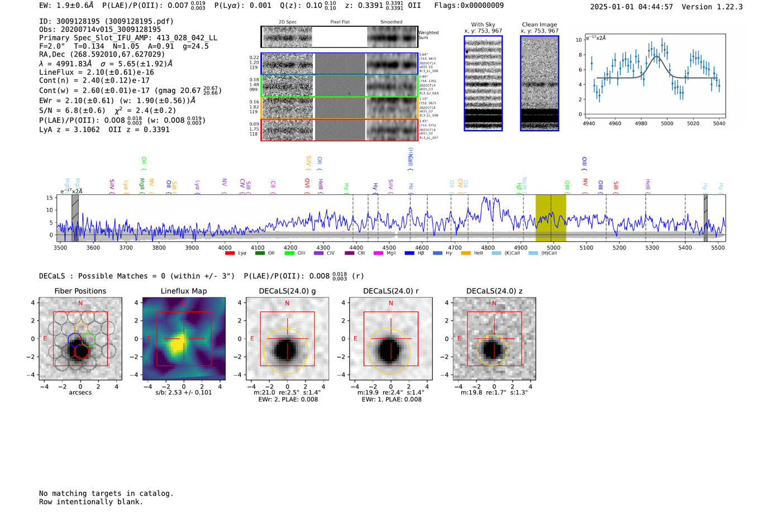782x532 pixels.
Task: Click the 'Obs: 20200714v015_3009128195' line
Action: click(100, 30)
